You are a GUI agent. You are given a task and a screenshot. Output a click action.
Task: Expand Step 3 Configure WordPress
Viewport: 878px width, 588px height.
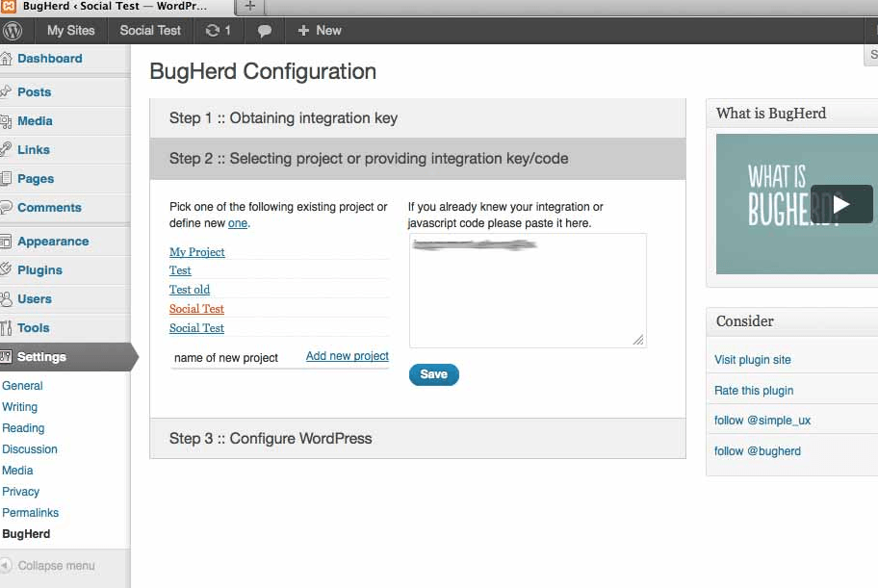(418, 439)
